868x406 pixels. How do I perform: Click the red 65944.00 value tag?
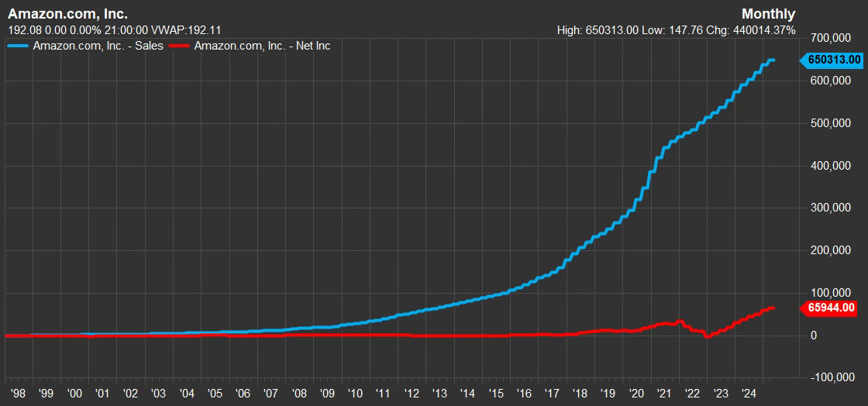pos(829,308)
